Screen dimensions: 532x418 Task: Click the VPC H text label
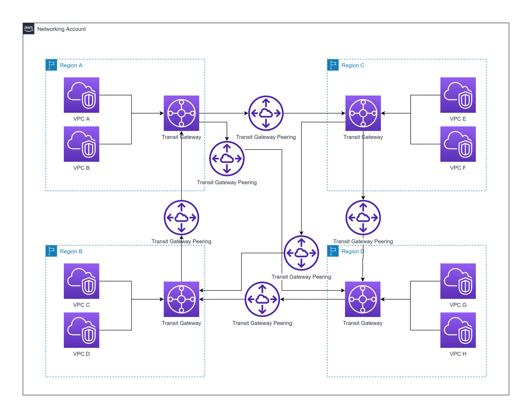pyautogui.click(x=458, y=354)
